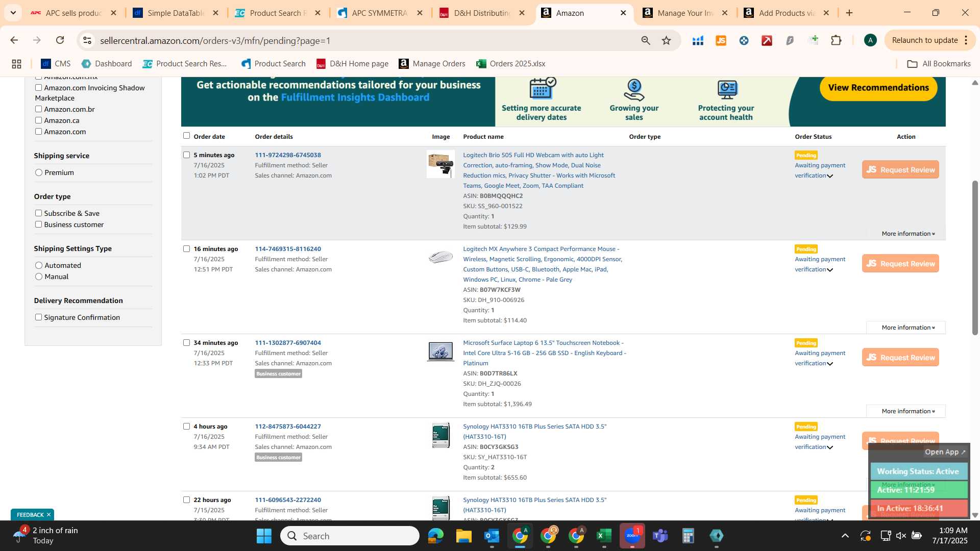Open File Explorer from taskbar
Screen dimensions: 980x551
point(463,536)
